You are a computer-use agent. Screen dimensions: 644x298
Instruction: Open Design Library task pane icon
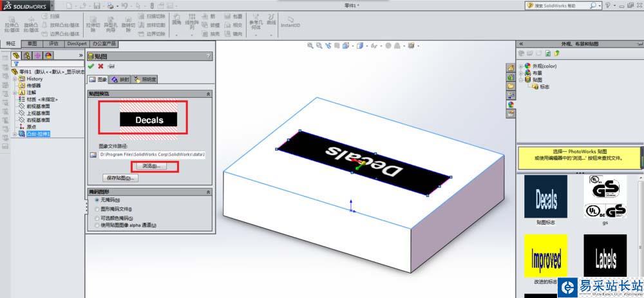click(x=511, y=77)
